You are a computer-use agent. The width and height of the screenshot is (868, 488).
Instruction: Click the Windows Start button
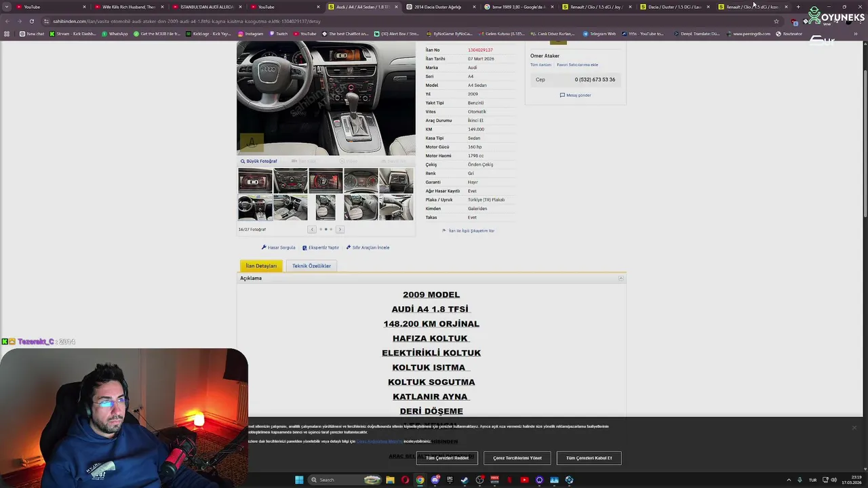click(299, 480)
